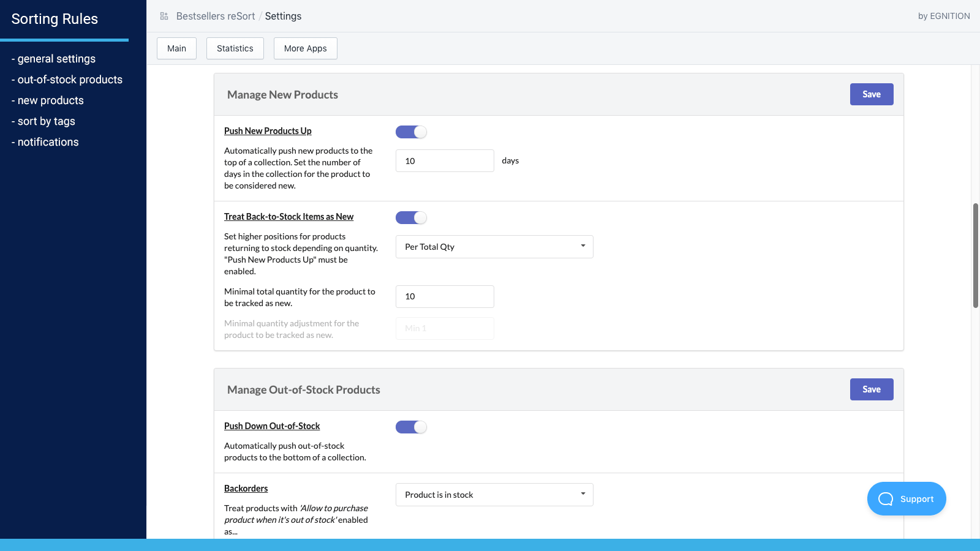Click the days number input field
This screenshot has height=551, width=980.
pos(445,161)
